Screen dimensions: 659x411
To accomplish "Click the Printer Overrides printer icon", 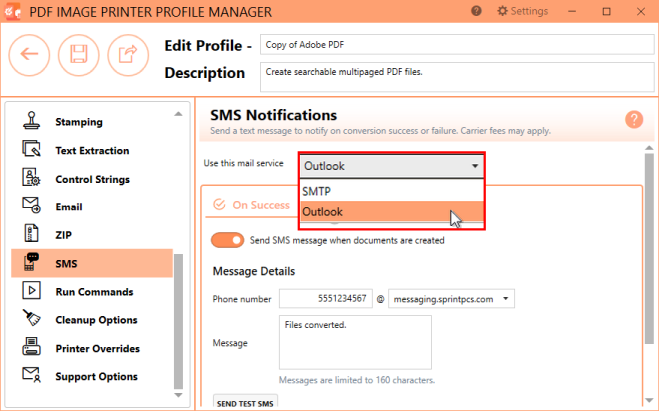I will (x=32, y=347).
